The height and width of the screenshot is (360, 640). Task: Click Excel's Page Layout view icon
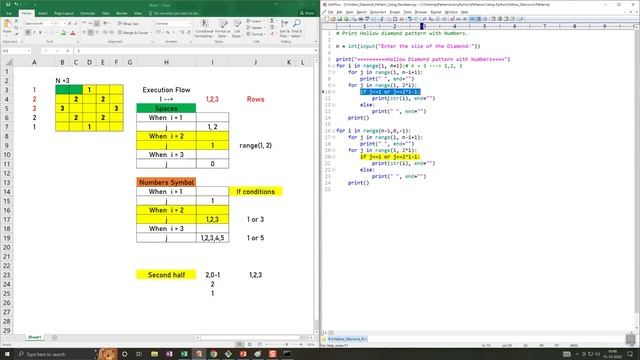250,345
